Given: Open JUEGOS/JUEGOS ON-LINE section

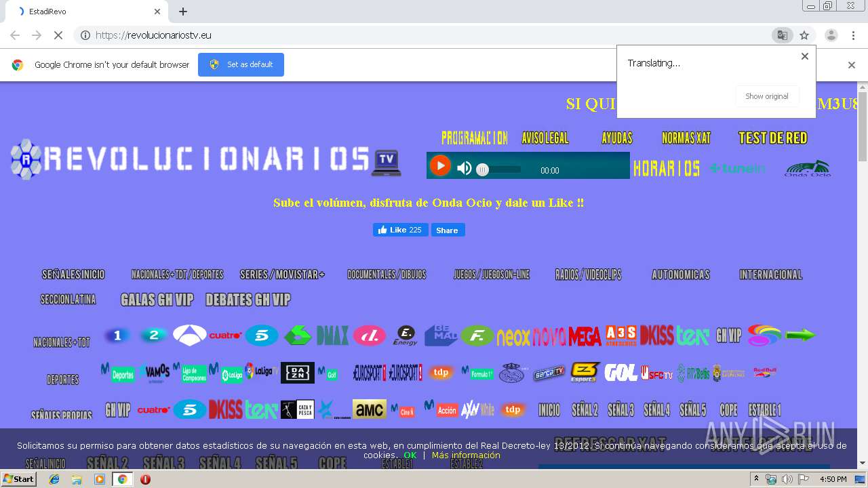Looking at the screenshot, I should pos(492,274).
